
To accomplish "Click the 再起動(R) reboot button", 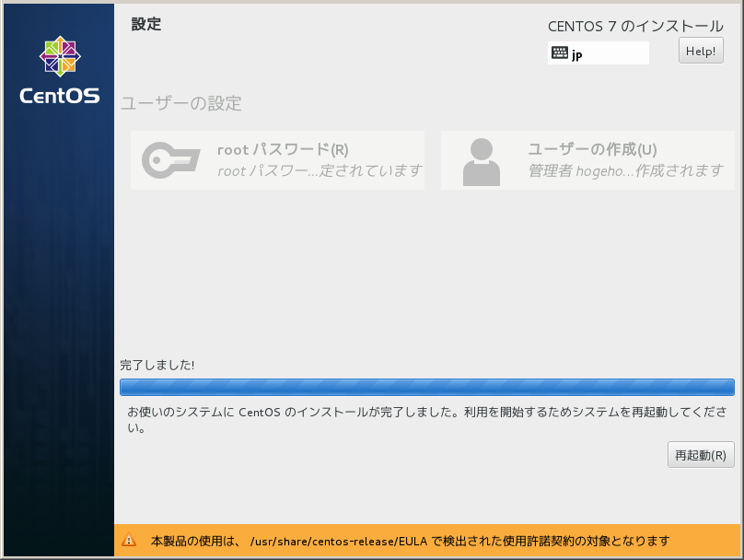I will tap(701, 455).
